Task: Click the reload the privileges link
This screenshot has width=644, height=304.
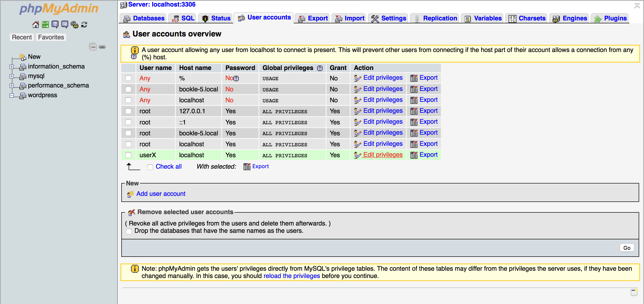Action: [292, 276]
